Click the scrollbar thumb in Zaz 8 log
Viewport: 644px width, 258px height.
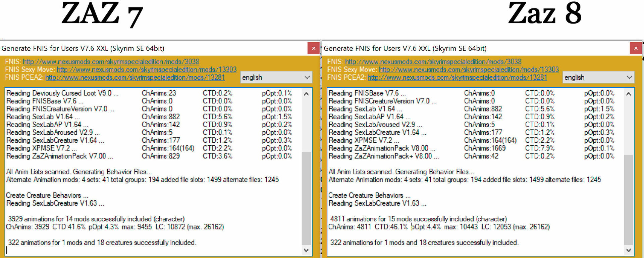click(629, 200)
